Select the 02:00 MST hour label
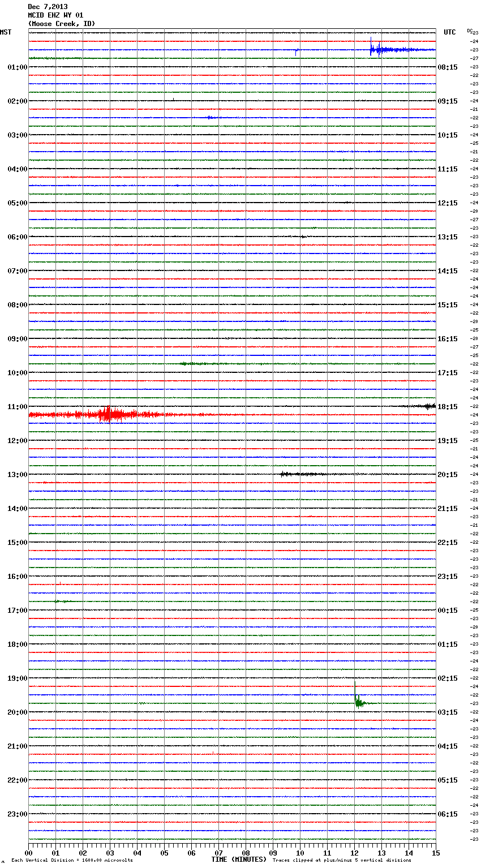 [18, 101]
